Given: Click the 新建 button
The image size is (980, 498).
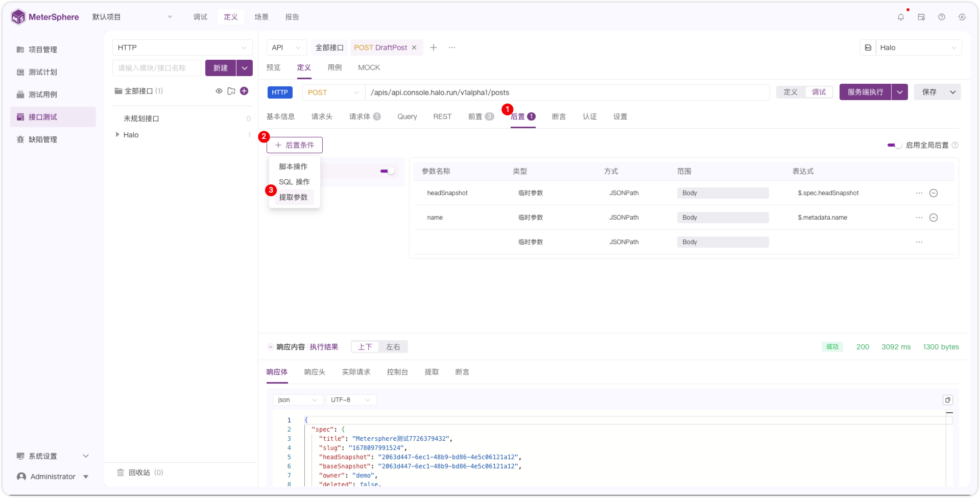Looking at the screenshot, I should click(221, 68).
